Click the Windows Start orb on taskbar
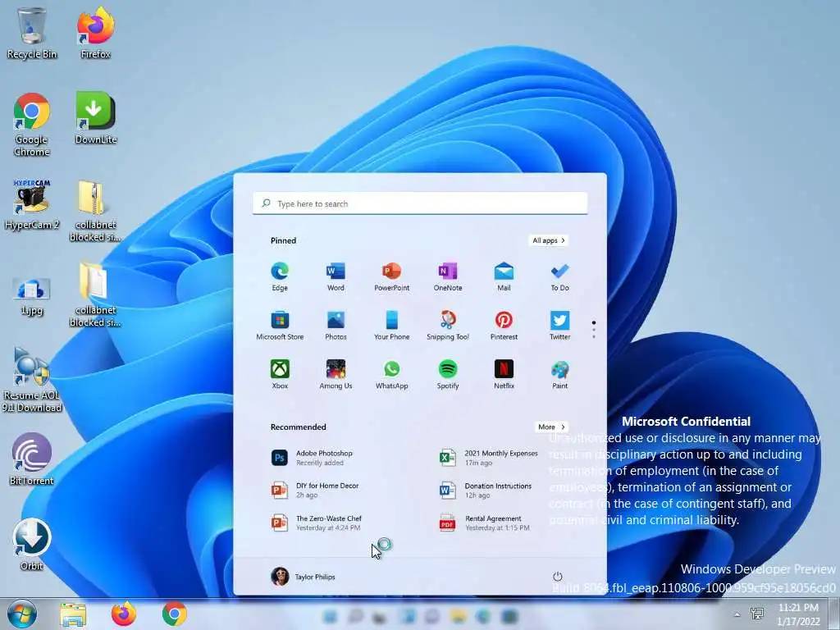The image size is (840, 630). (x=22, y=614)
